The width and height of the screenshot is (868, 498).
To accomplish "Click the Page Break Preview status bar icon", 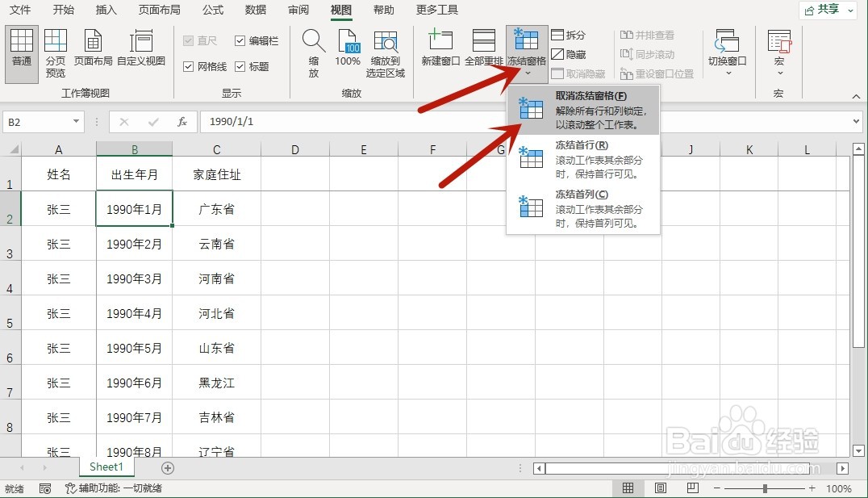I will pyautogui.click(x=692, y=488).
